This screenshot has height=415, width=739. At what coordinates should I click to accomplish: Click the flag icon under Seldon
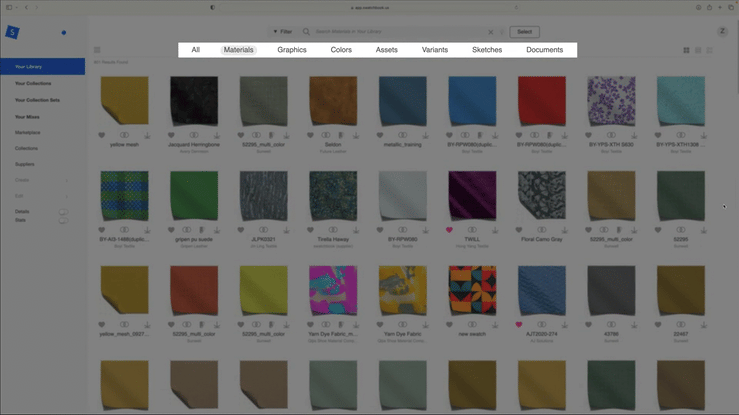(341, 136)
